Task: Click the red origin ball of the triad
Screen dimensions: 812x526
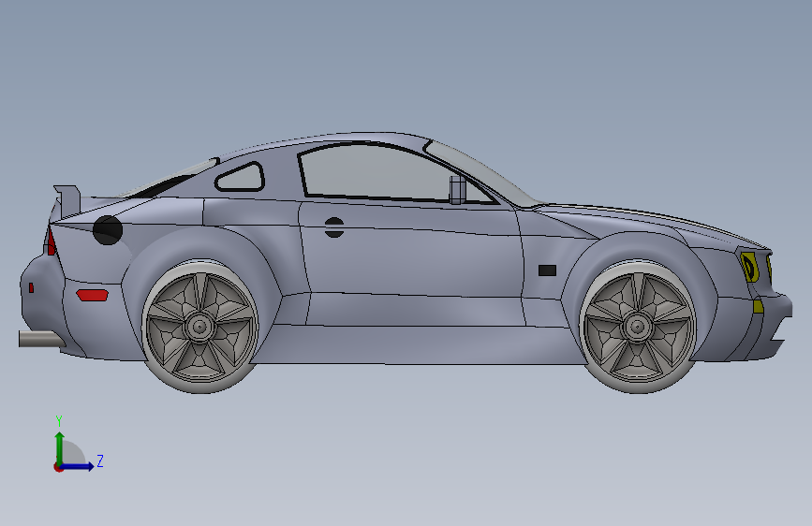Action: click(x=58, y=467)
